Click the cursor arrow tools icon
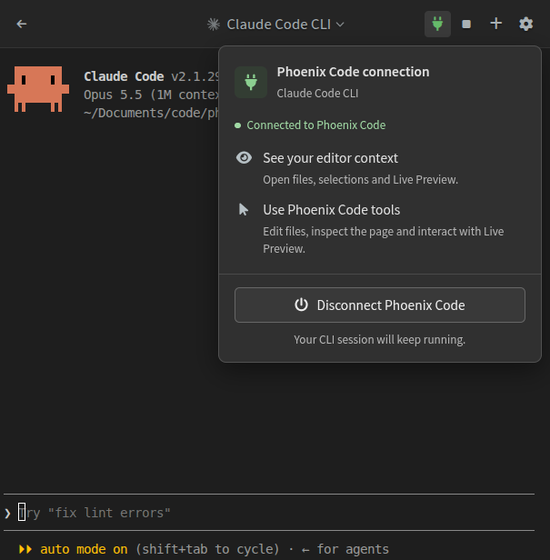Image resolution: width=550 pixels, height=560 pixels. coord(244,210)
